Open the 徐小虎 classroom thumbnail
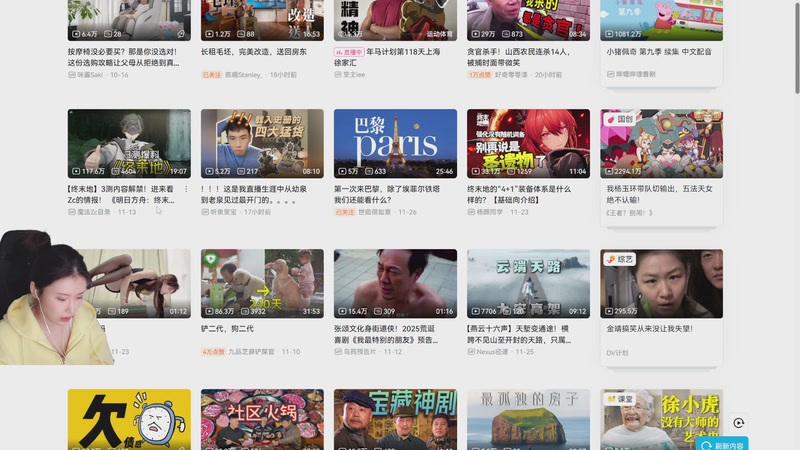 tap(662, 419)
